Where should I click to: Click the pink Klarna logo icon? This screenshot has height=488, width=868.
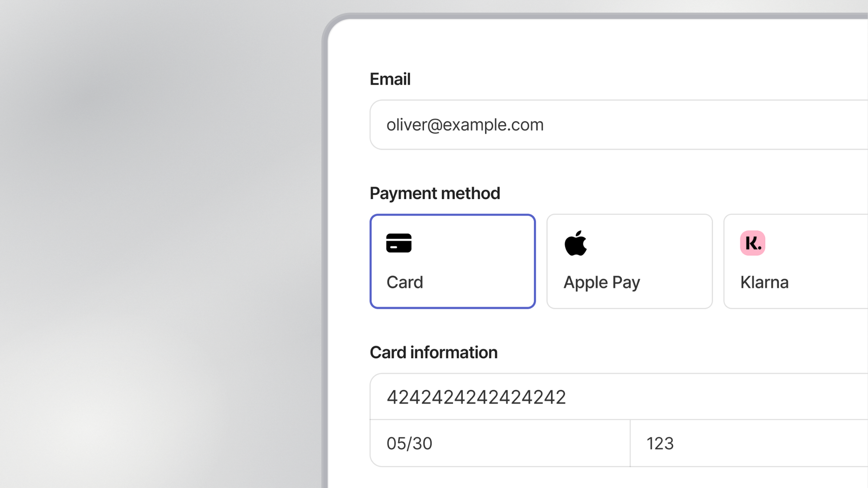[753, 243]
